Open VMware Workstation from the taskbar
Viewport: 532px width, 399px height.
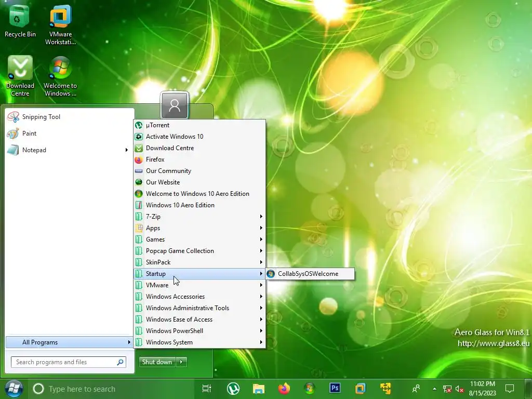pyautogui.click(x=361, y=389)
